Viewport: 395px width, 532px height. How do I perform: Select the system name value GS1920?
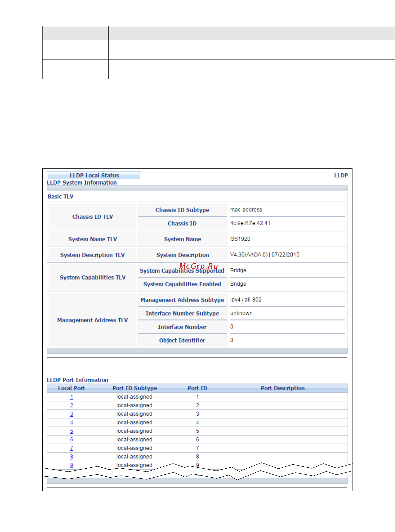click(240, 239)
